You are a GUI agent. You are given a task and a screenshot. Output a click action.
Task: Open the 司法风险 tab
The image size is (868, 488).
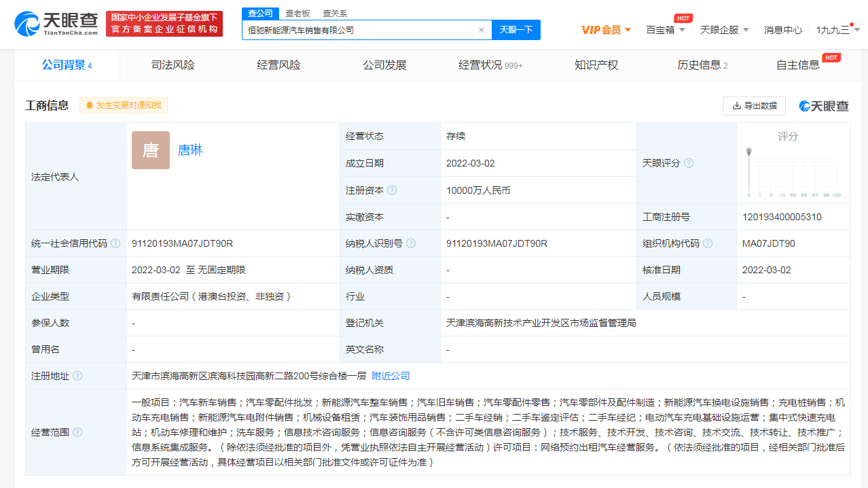173,65
